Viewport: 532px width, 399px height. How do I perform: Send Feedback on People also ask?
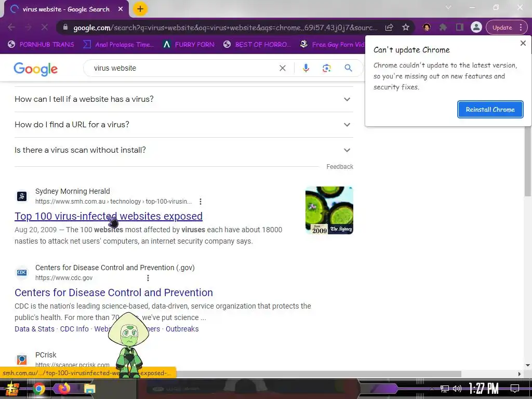[x=340, y=167]
